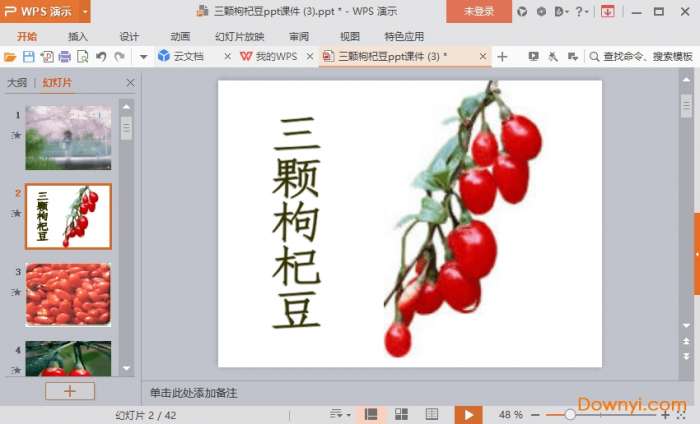Expand quick access toolbar dropdown arrow

coord(143,57)
